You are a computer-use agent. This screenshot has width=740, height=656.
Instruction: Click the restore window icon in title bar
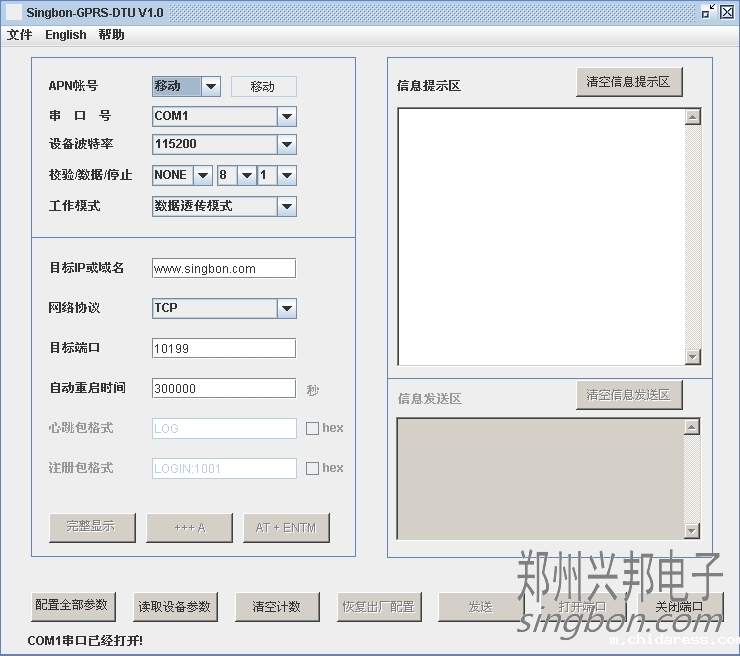[708, 12]
